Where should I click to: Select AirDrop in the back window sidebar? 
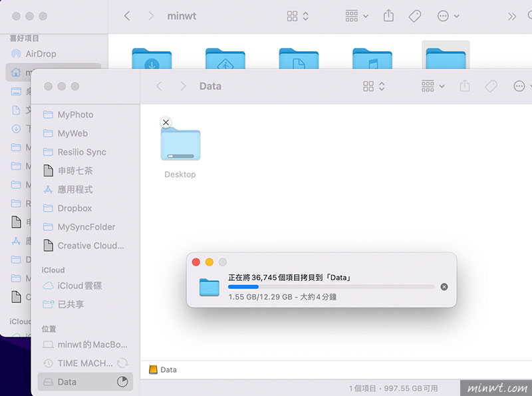pyautogui.click(x=41, y=53)
